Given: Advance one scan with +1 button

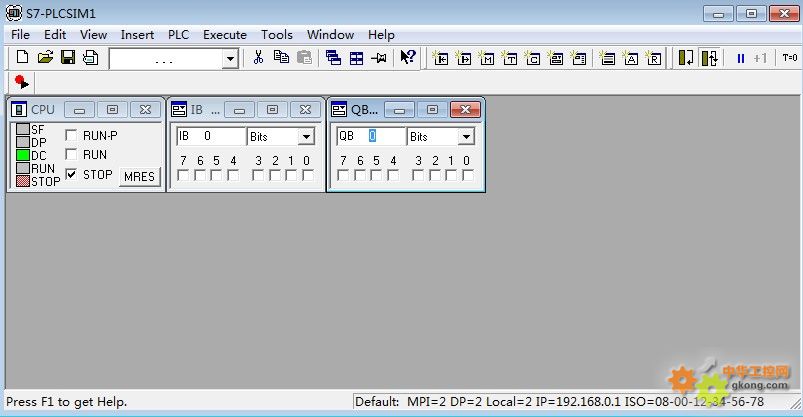Looking at the screenshot, I should coord(760,58).
